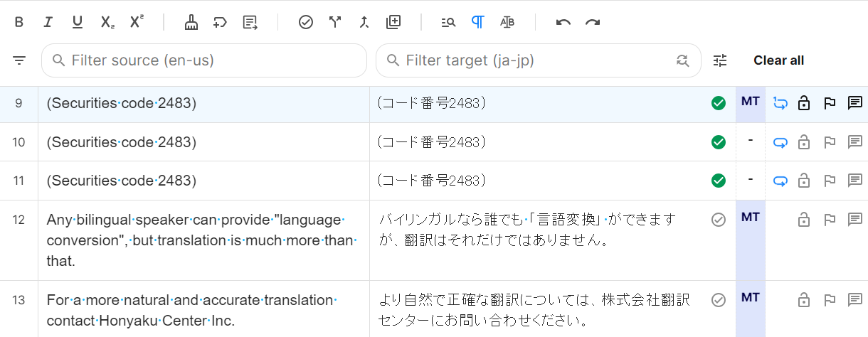Open the filter menu left of source filter
This screenshot has width=868, height=337.
click(x=19, y=60)
